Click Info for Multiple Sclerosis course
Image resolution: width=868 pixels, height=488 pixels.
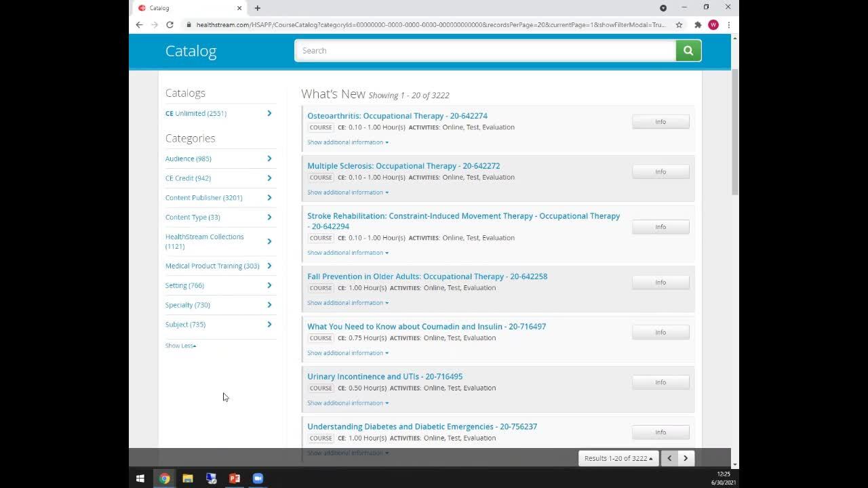point(660,172)
